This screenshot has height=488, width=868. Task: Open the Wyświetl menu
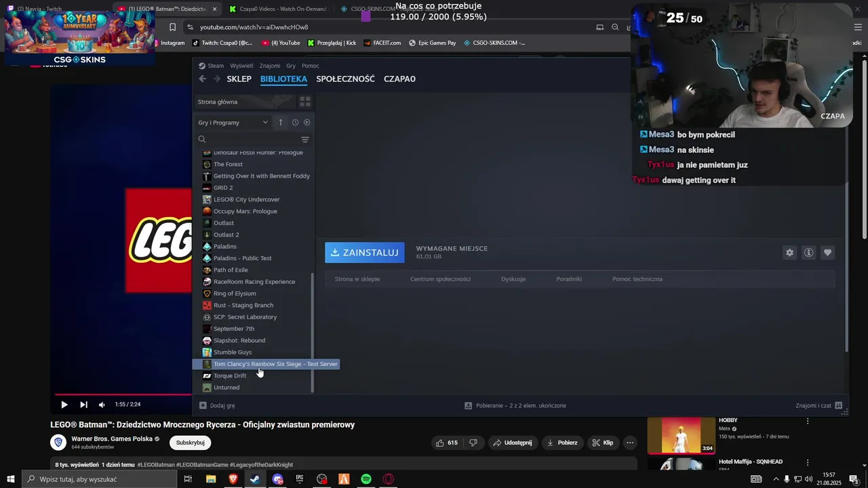tap(241, 66)
